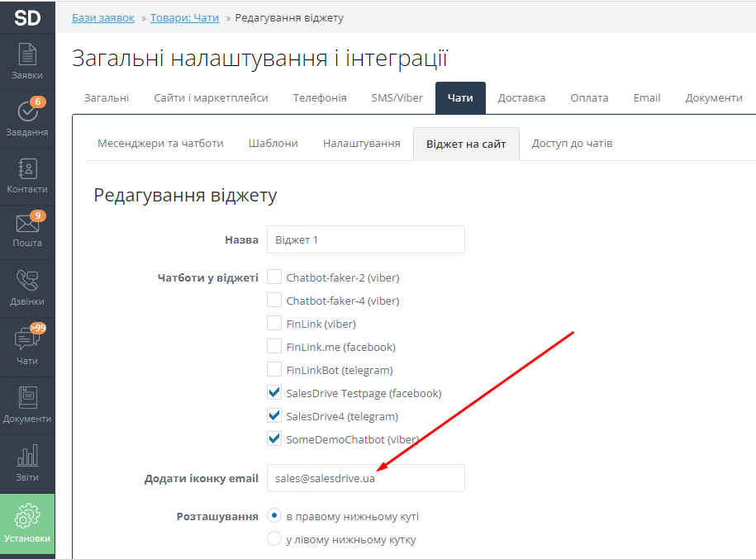Check FinLinkBot (telegram) checkbox

click(274, 370)
